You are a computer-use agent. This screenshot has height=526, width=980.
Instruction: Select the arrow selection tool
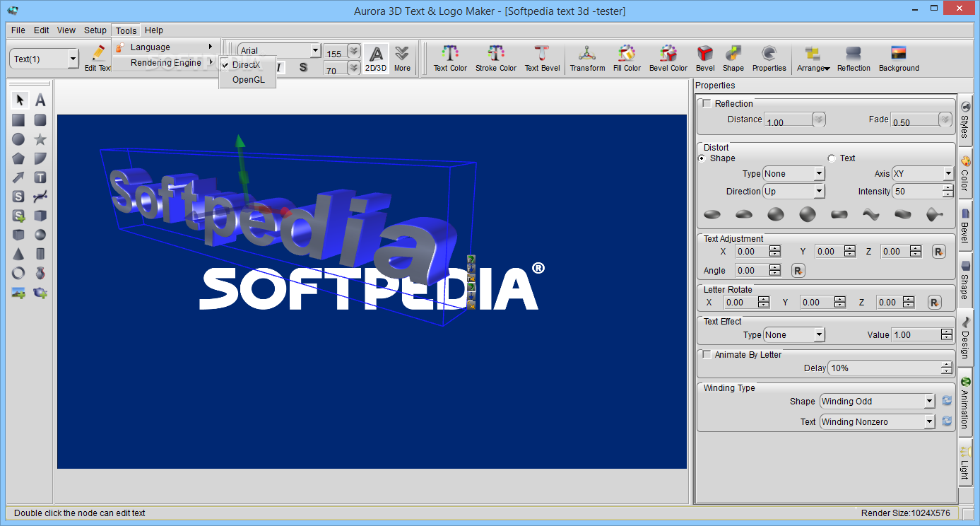point(19,100)
